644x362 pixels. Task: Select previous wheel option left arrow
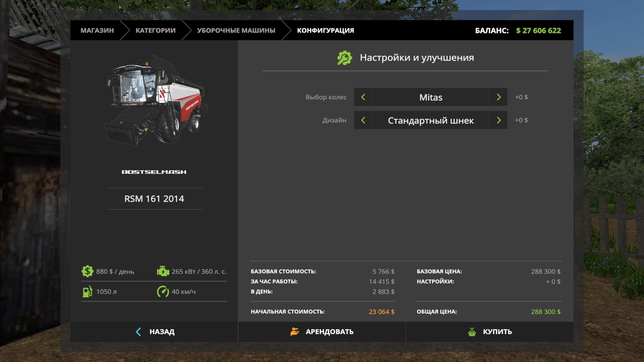(x=363, y=97)
